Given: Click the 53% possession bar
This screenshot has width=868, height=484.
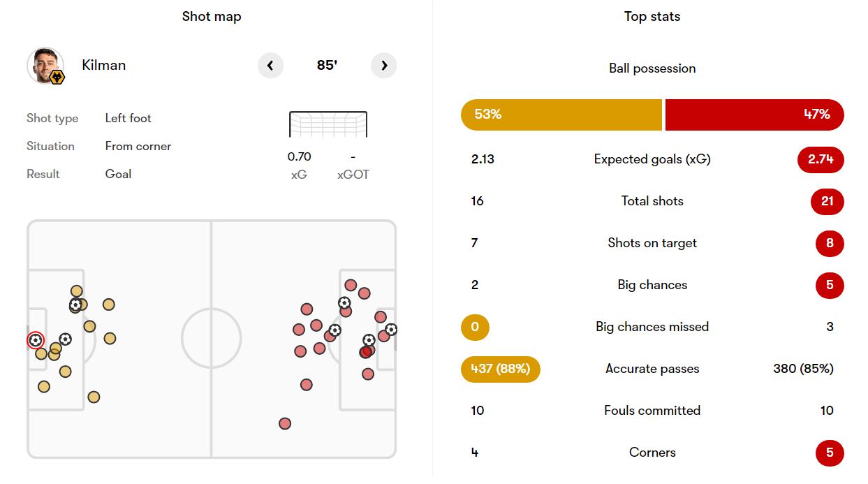Looking at the screenshot, I should coord(561,115).
